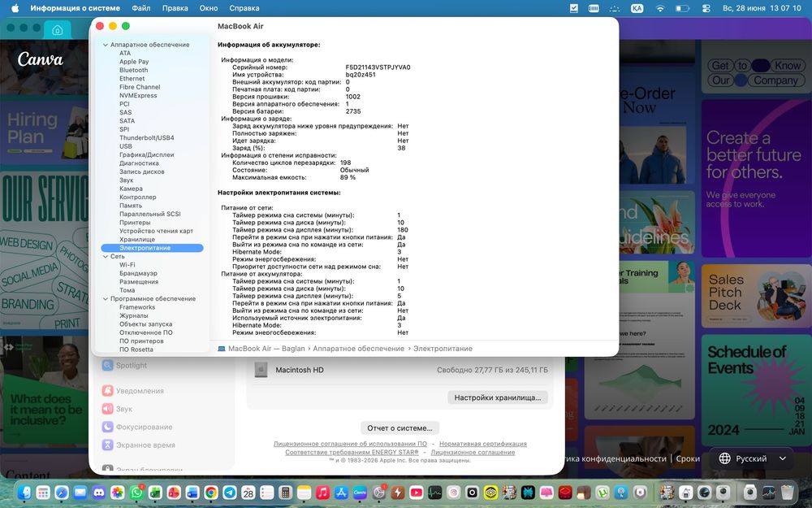Click Отчет о системе button
The width and height of the screenshot is (812, 508).
(400, 428)
